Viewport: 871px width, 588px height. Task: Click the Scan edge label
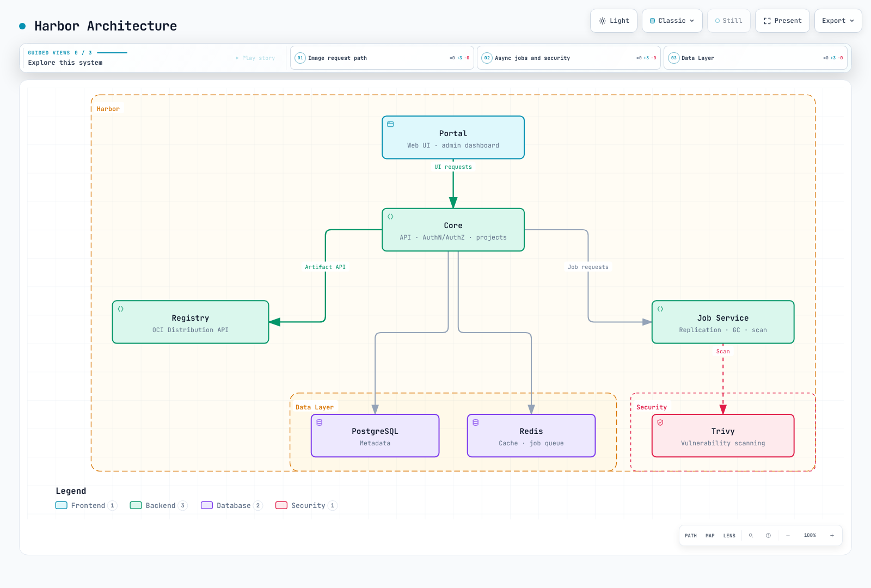[723, 351]
